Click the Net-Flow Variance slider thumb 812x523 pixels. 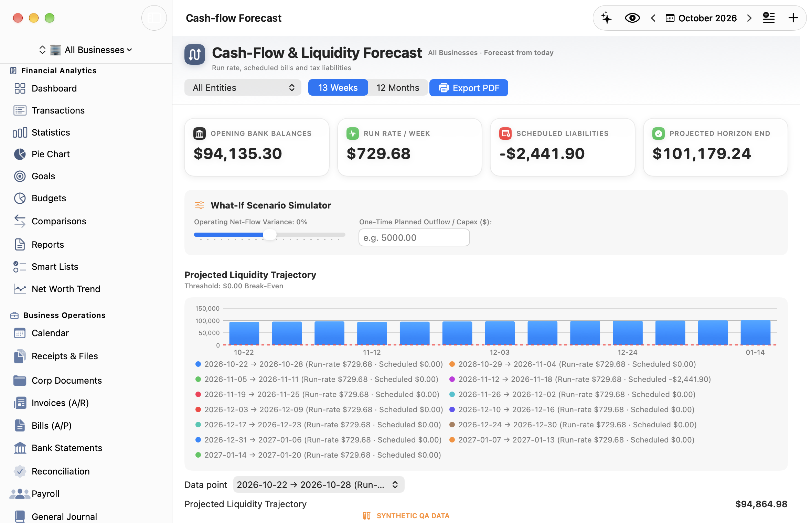click(x=270, y=235)
